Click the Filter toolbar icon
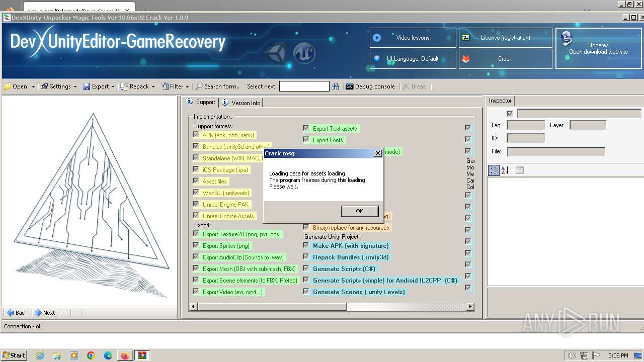 (165, 86)
